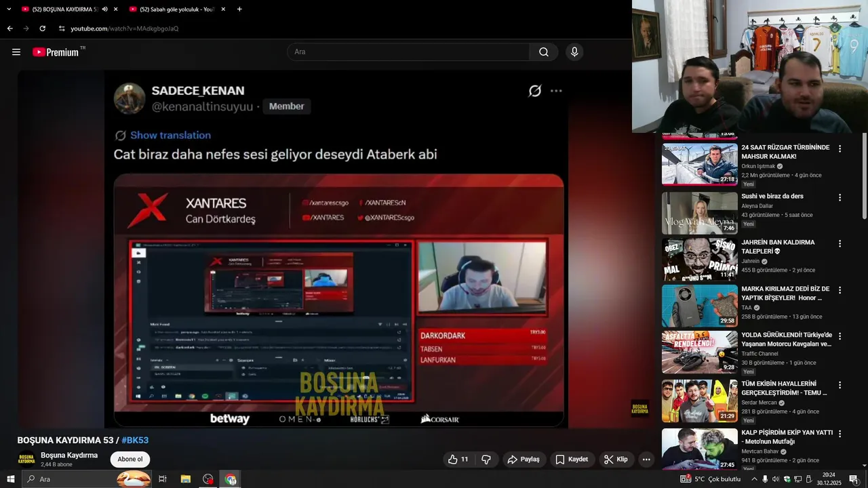This screenshot has height=488, width=868.
Task: Open the notification center icon
Action: [854, 479]
